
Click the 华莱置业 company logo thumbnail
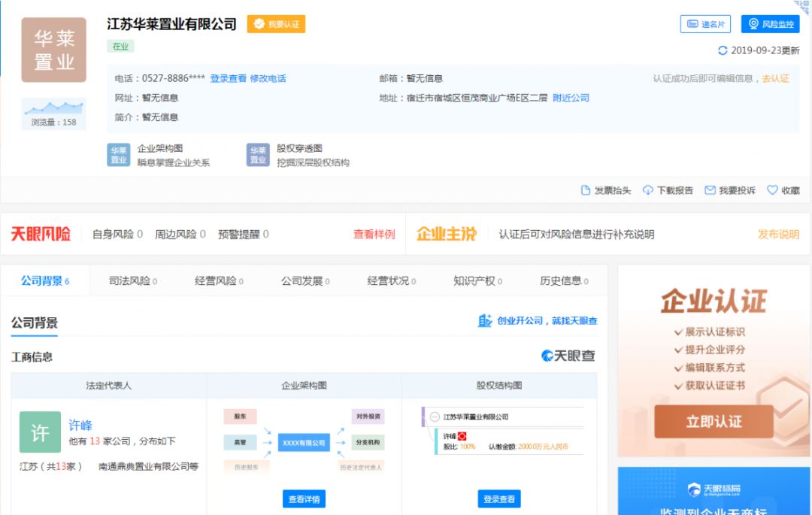tap(53, 50)
